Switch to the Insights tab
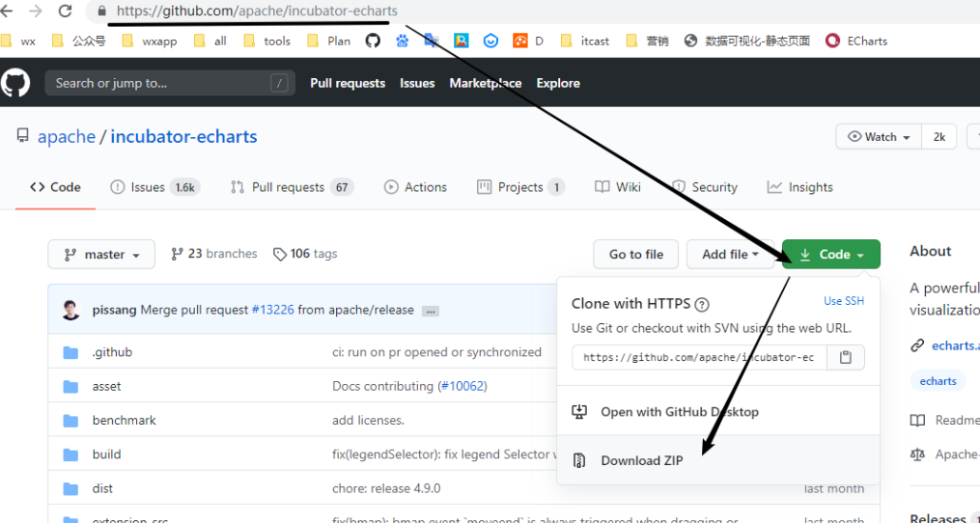 800,187
